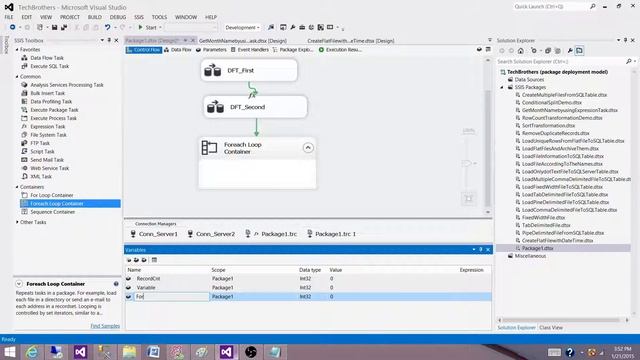This screenshot has width=640, height=360.
Task: Click the Collapse All icon in Solution Explorer
Action: click(548, 51)
